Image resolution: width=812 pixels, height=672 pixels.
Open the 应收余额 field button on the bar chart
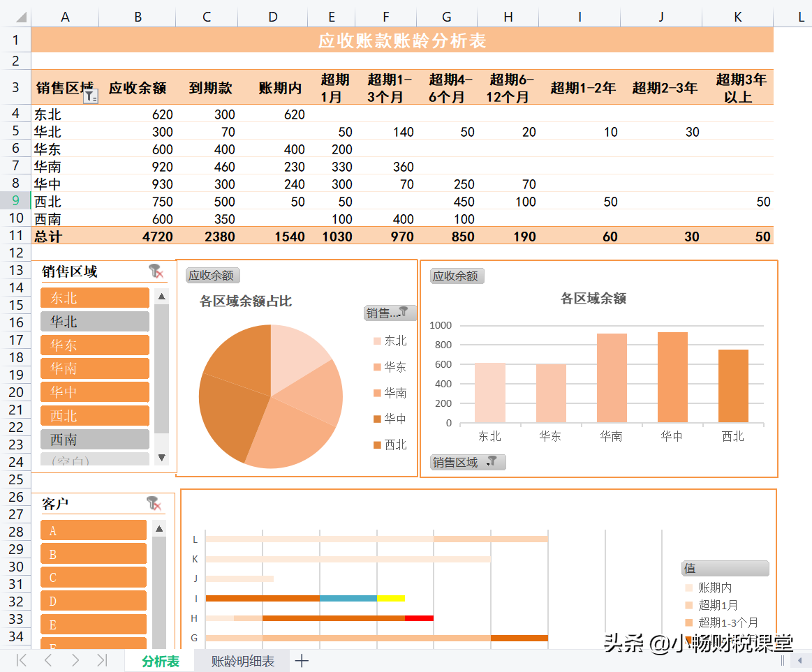point(457,276)
